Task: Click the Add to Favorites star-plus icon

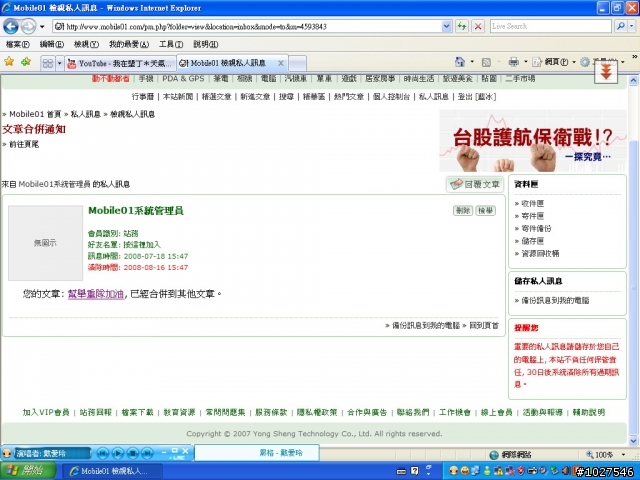Action: tap(26, 62)
